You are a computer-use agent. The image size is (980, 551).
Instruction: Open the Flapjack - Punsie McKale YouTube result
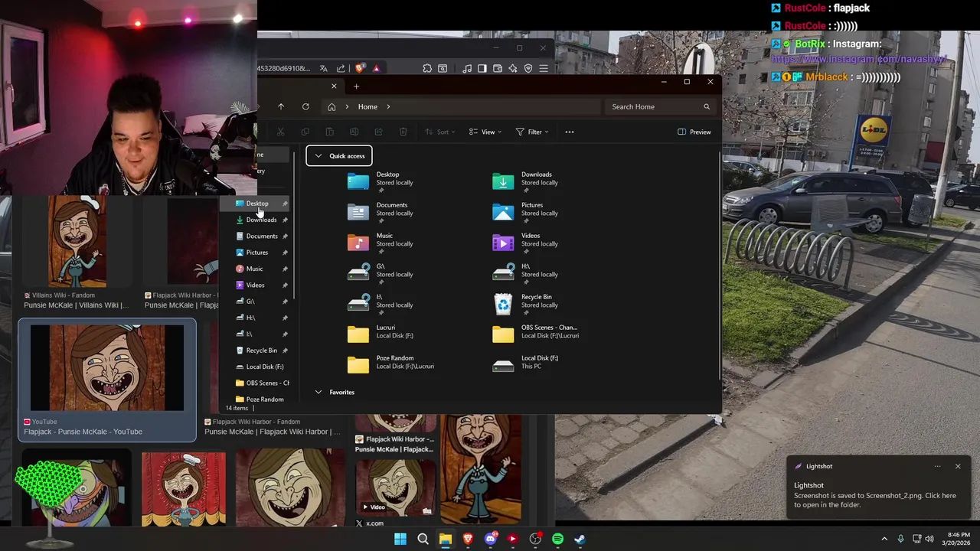[107, 380]
